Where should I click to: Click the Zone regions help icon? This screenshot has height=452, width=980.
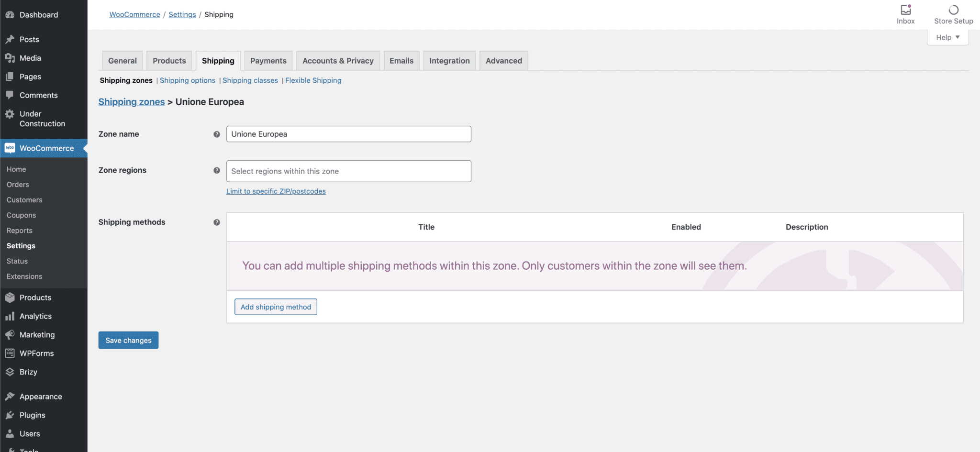(x=217, y=170)
